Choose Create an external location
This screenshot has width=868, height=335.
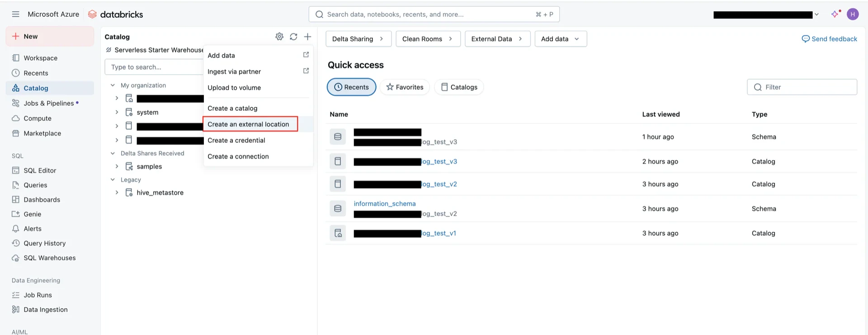click(258, 124)
